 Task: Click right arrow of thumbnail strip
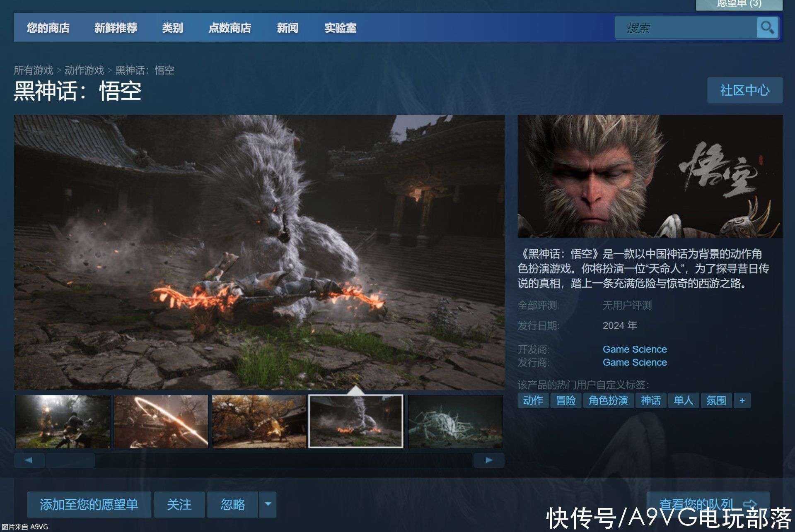coord(489,460)
